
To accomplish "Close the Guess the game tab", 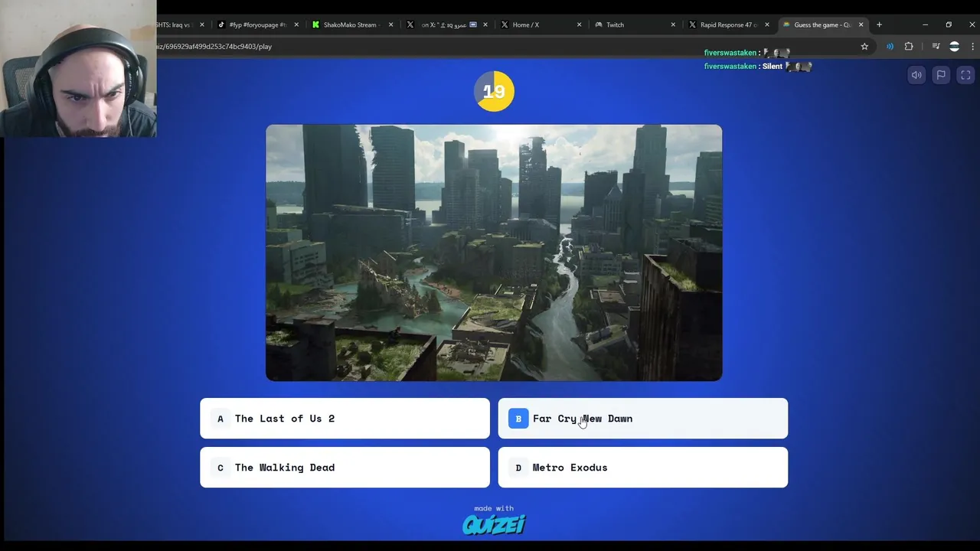I will coord(861,24).
